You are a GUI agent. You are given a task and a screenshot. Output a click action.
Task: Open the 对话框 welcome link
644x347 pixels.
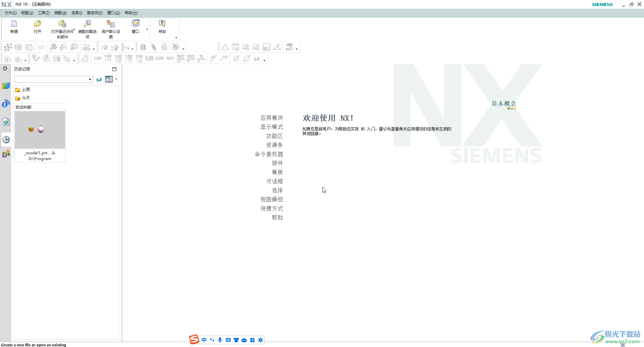pyautogui.click(x=274, y=181)
